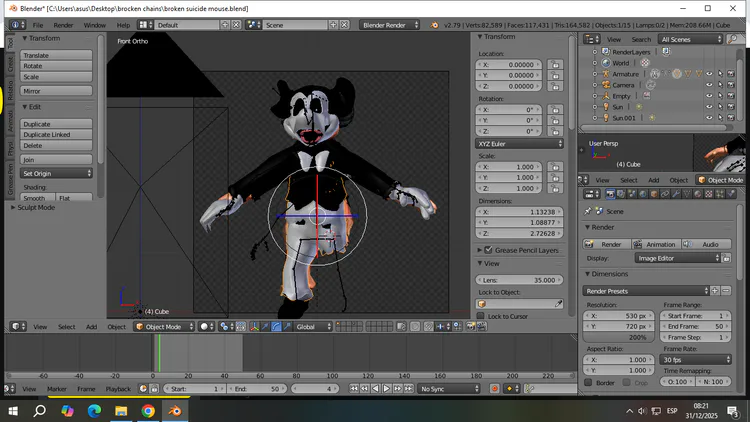Open the Search menu in outliner
Viewport: 750px width, 422px height.
click(641, 39)
